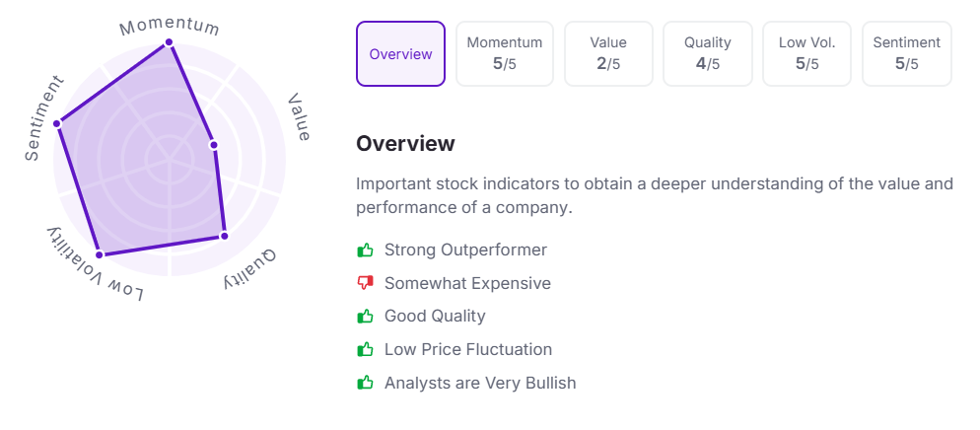Click thumbs-up icon beside Strong Outperformer
Viewport: 980px width, 430px height.
pos(366,251)
